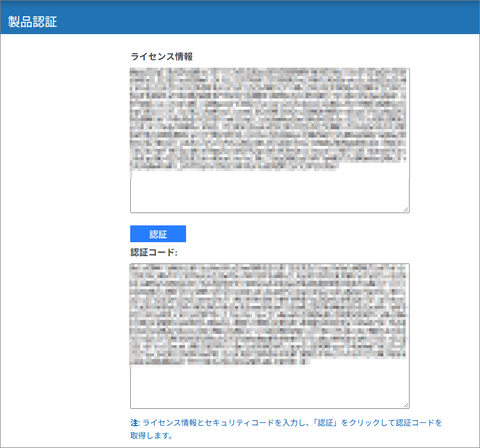This screenshot has height=448, width=480.
Task: Click the 注: note text below
Action: 286,429
